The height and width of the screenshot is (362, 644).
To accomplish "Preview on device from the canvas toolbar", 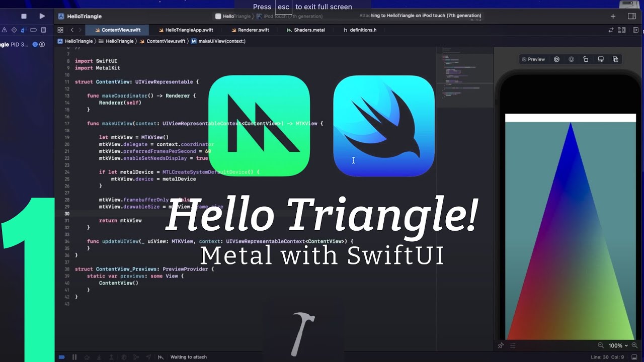I will (571, 59).
